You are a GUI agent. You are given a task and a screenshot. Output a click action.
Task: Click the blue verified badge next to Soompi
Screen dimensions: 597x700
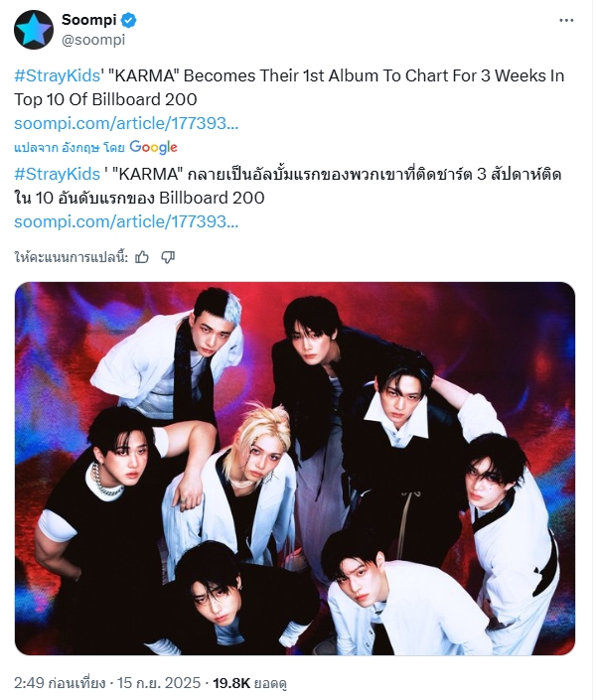pos(129,20)
